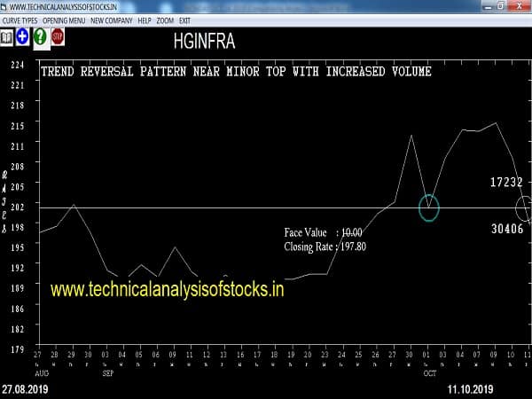The width and height of the screenshot is (532, 399).
Task: Select New Company from menu bar
Action: click(x=111, y=20)
